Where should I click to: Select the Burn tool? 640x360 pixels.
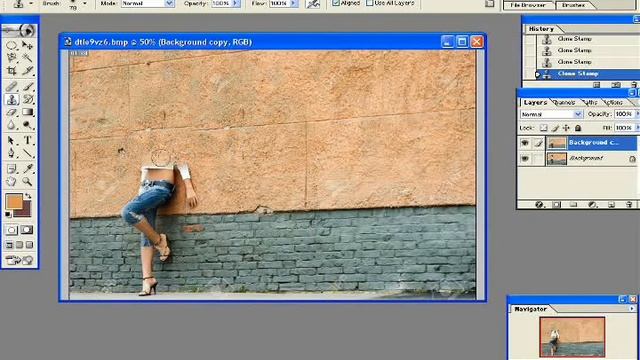click(x=27, y=124)
